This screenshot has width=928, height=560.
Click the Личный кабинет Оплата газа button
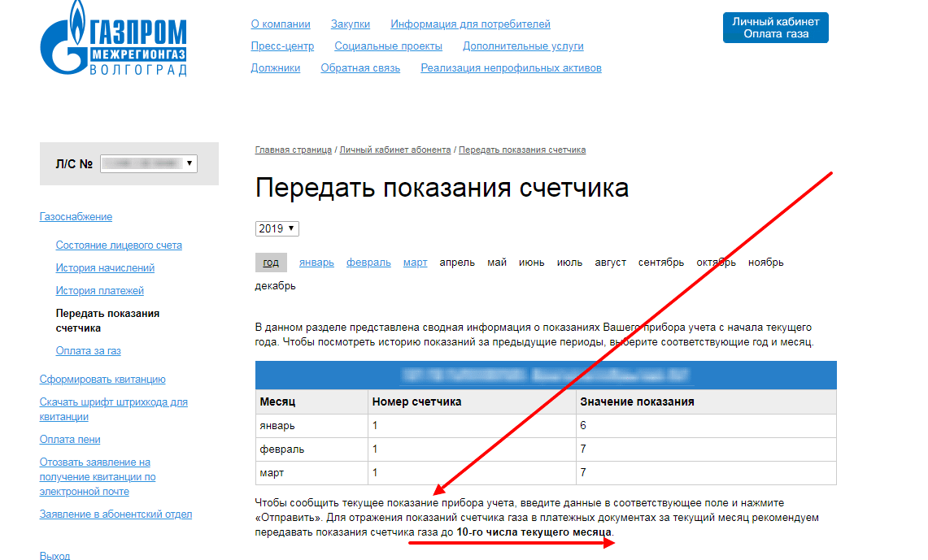click(775, 28)
